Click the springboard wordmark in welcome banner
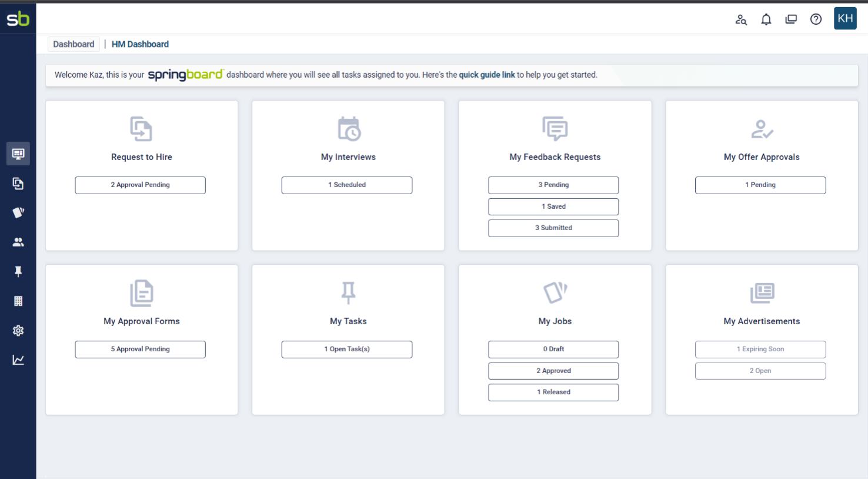The height and width of the screenshot is (479, 868). (185, 75)
